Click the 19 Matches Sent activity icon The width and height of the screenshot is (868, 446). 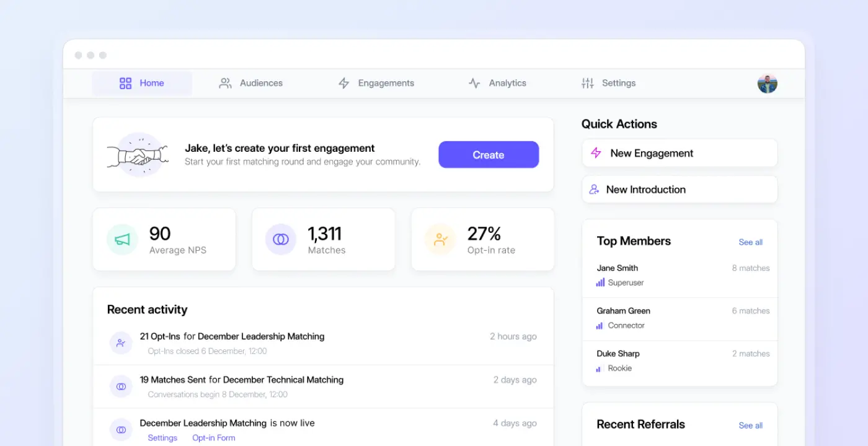pos(121,387)
